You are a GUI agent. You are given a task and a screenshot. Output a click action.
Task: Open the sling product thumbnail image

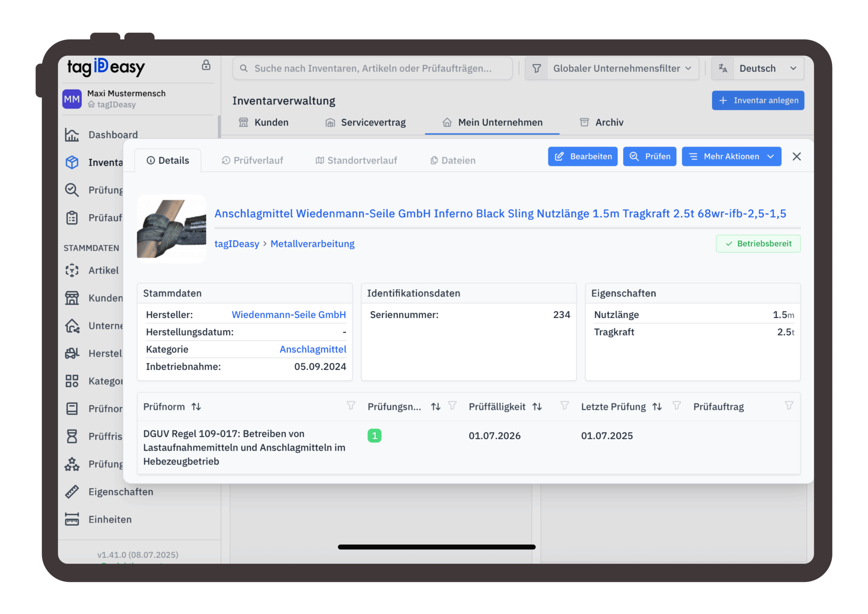point(172,229)
